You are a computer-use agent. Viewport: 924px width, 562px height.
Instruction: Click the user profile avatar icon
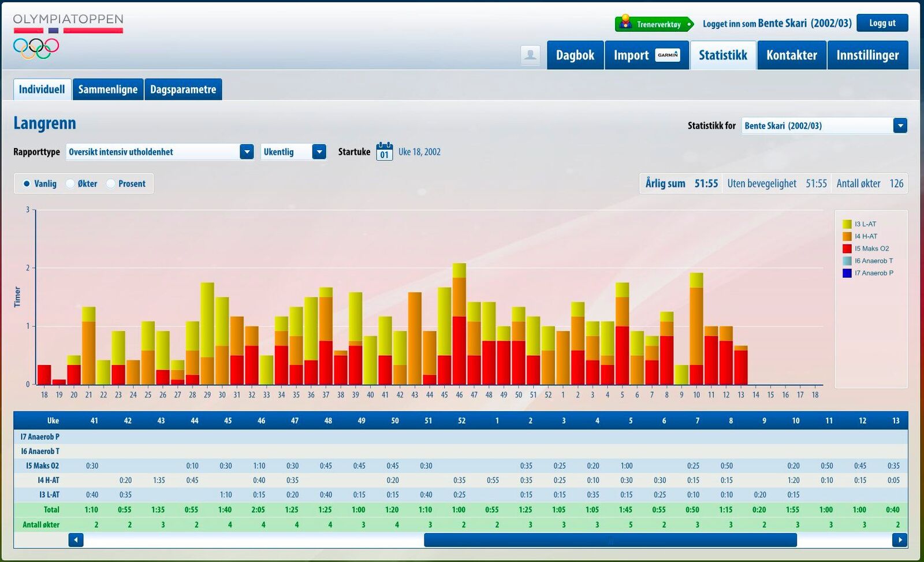pyautogui.click(x=530, y=55)
